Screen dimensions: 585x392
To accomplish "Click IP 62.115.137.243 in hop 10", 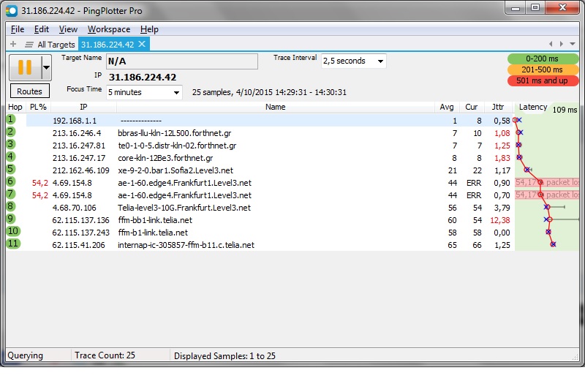I will [x=81, y=233].
